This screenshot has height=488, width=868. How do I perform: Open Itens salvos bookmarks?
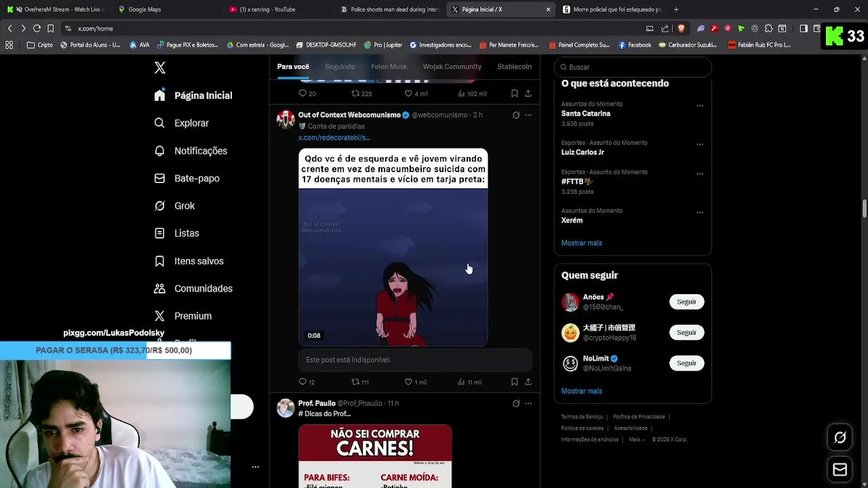(189, 261)
